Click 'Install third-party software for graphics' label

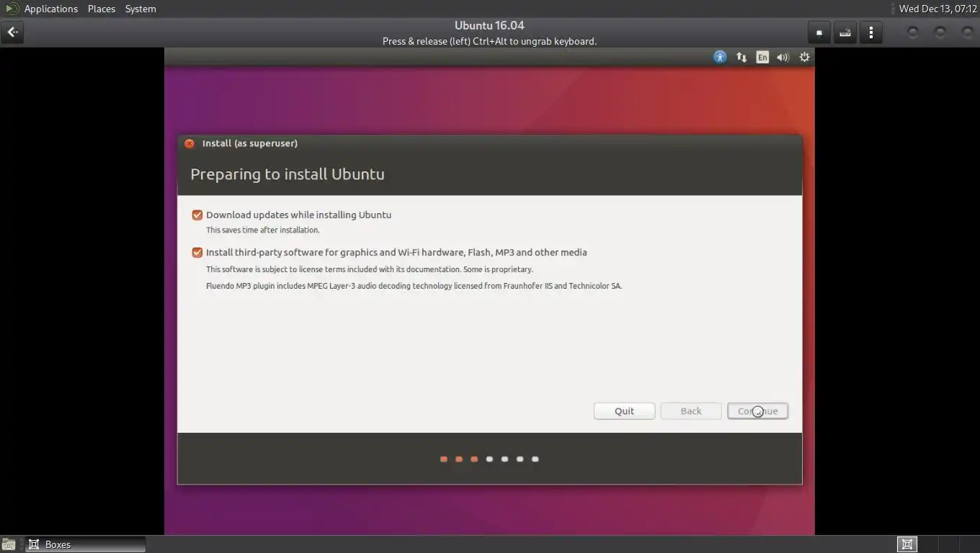pyautogui.click(x=396, y=253)
